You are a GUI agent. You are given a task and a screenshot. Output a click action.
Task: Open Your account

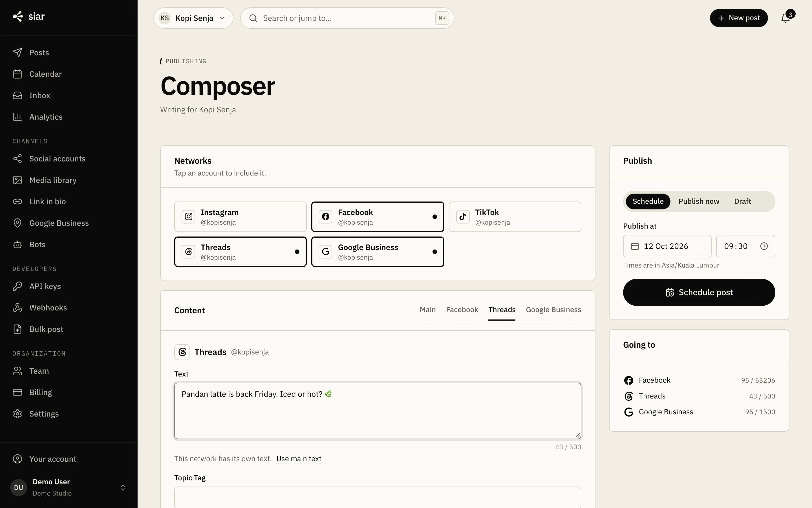click(x=69, y=459)
